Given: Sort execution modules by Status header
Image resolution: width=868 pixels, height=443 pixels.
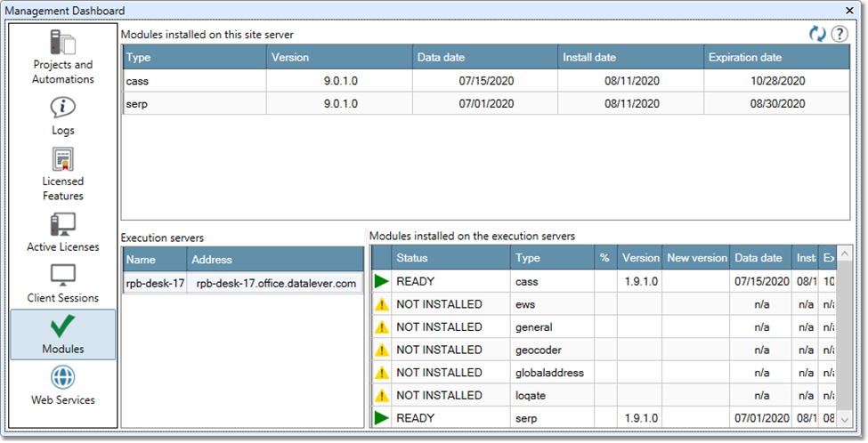Looking at the screenshot, I should (451, 258).
